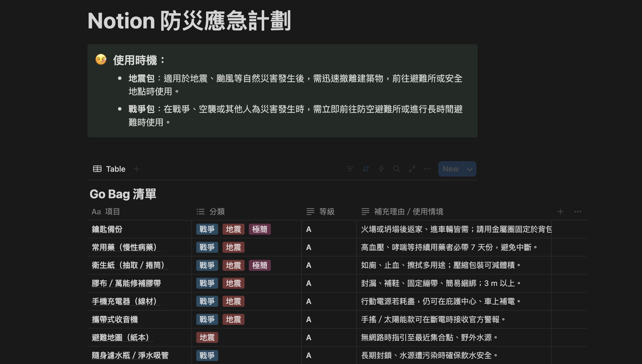Click the 使用時機 callout heading
This screenshot has height=364, width=642.
(139, 60)
